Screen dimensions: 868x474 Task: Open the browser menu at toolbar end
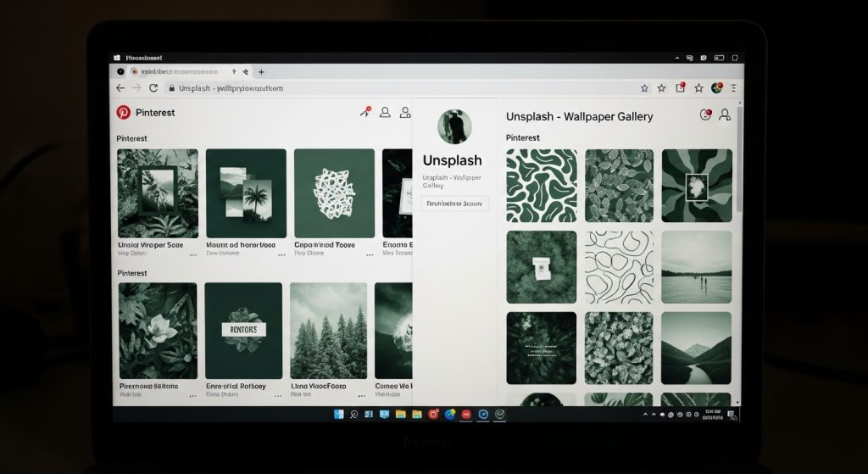pos(733,88)
